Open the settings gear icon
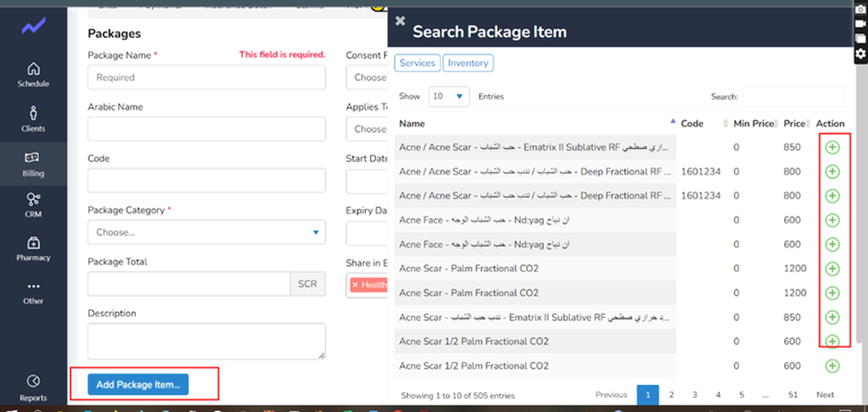This screenshot has height=412, width=868. tap(861, 54)
